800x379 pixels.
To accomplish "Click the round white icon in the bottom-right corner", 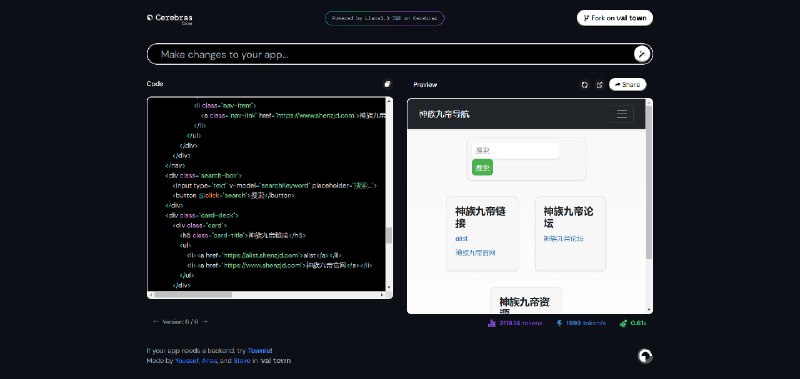I will click(x=645, y=356).
